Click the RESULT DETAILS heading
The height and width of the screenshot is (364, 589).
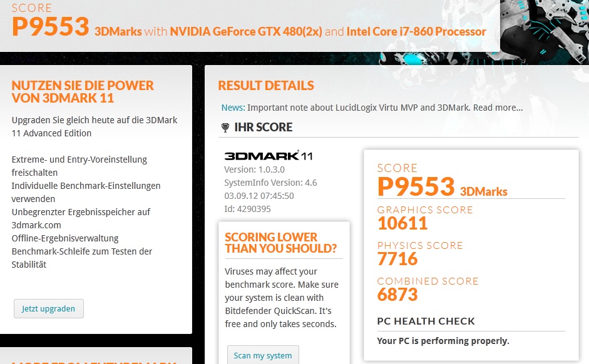[x=266, y=86]
